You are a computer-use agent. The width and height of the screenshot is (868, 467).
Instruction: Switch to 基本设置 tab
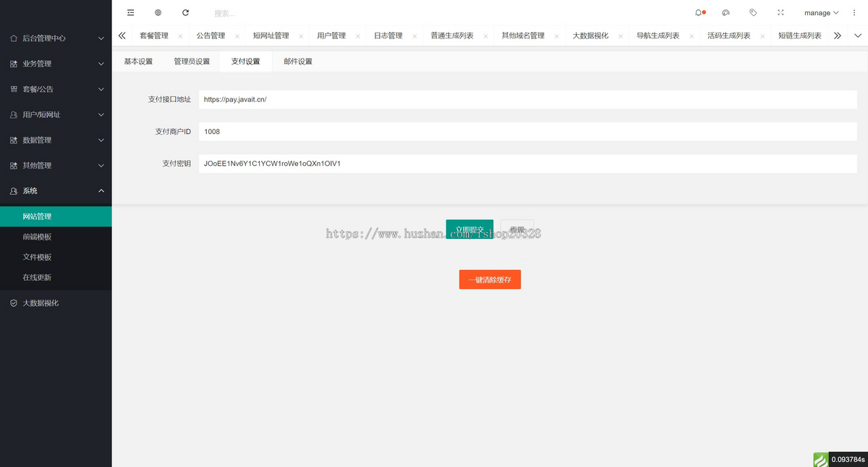[138, 62]
